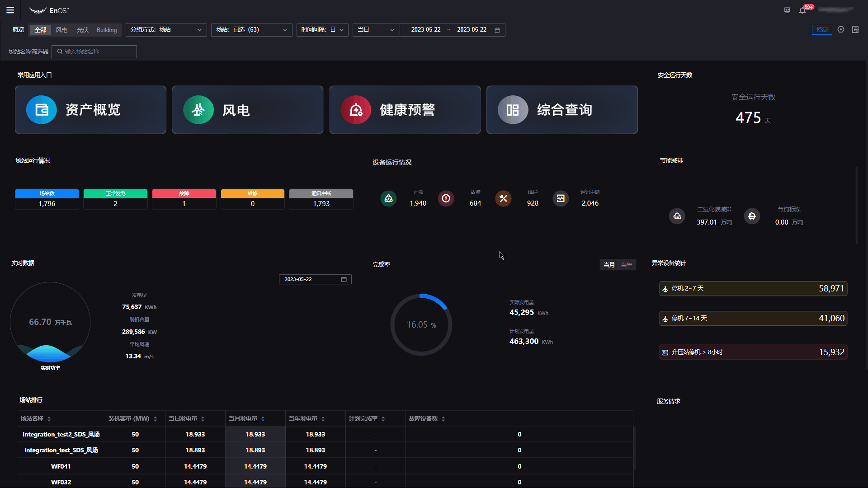Click the monitor icon in top bar
Viewport: 868px width, 488px height.
tap(787, 10)
